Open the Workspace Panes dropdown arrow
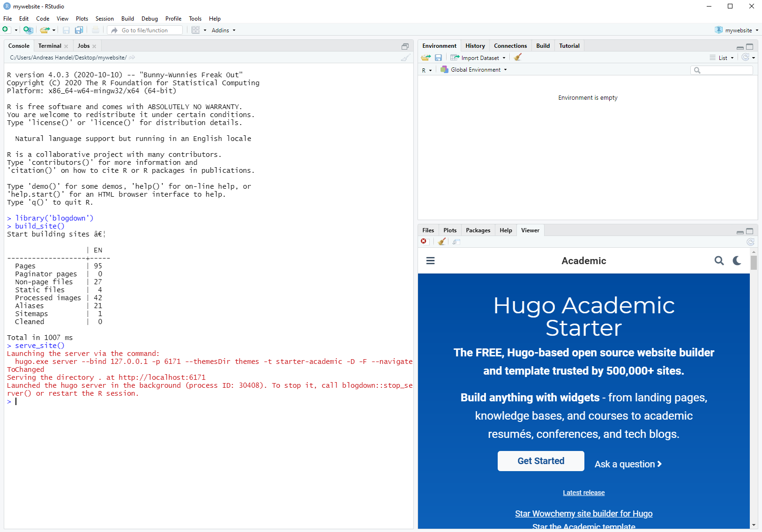The image size is (762, 532). click(205, 30)
